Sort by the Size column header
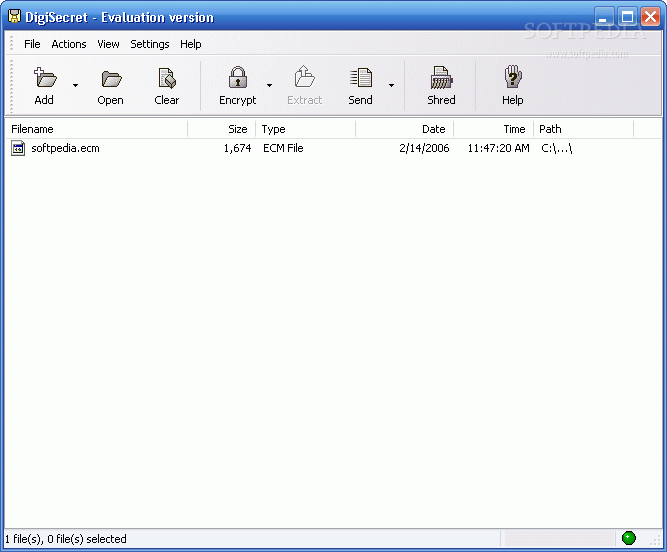The image size is (667, 552). click(x=222, y=129)
